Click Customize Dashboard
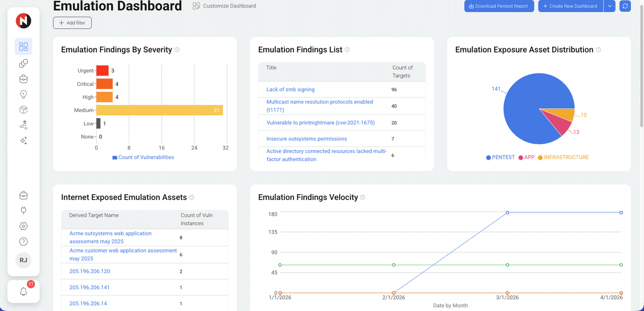Screen dimensions: 644x311 [224, 6]
